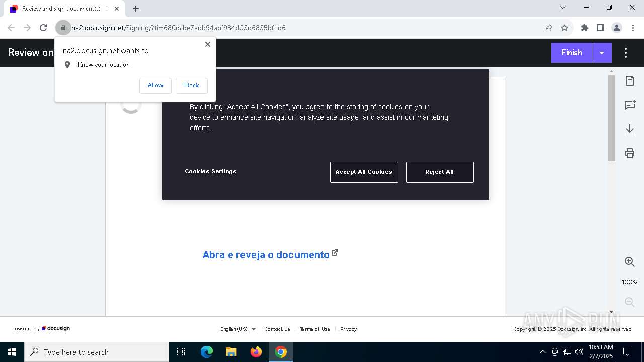644x362 pixels.
Task: Open Chrome customize menu
Action: click(x=633, y=28)
